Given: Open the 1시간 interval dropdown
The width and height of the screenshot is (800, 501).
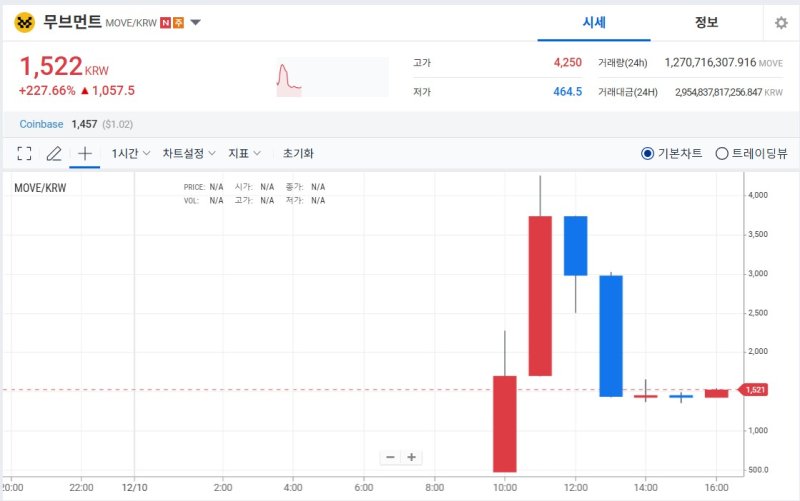Looking at the screenshot, I should pos(130,154).
